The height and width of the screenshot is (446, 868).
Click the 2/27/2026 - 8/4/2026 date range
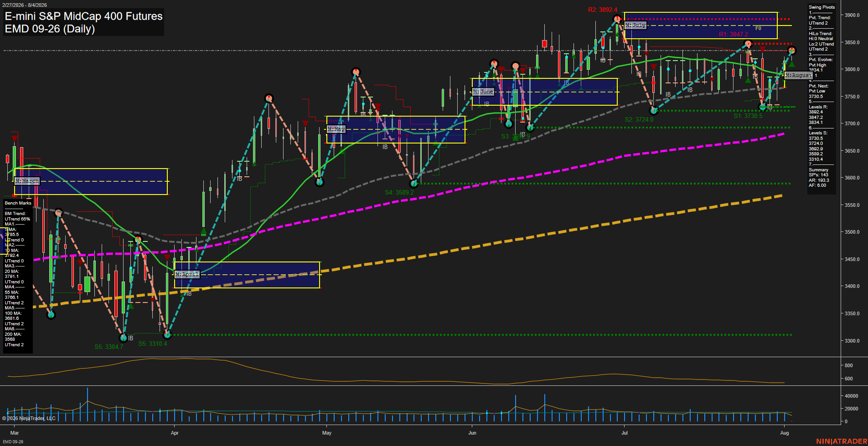(24, 5)
